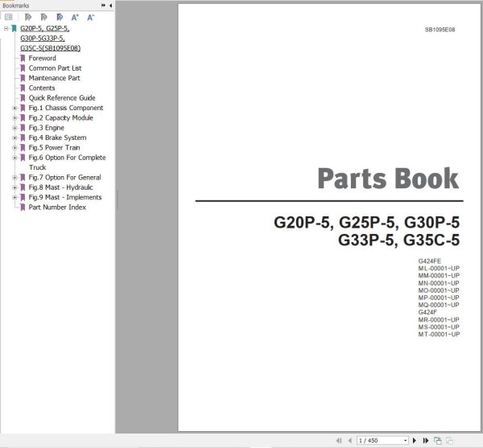483x448 pixels.
Task: Open the bookmark options menu icon
Action: 9,17
